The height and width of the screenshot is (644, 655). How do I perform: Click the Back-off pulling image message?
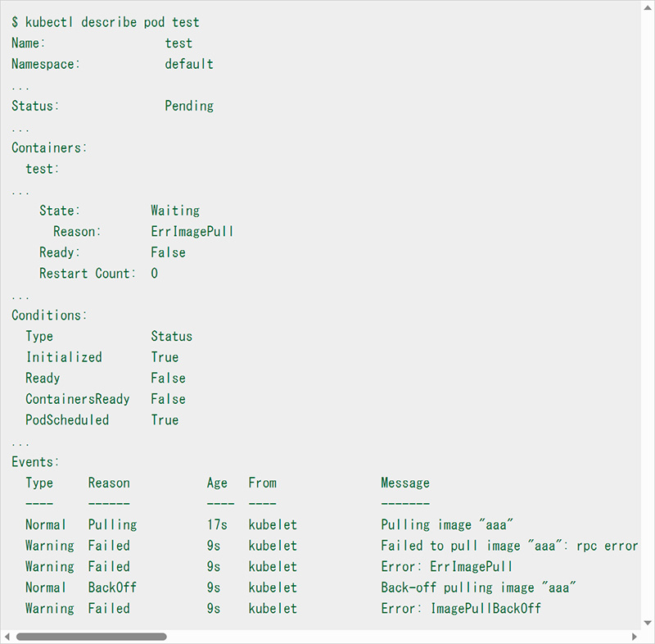coord(480,587)
